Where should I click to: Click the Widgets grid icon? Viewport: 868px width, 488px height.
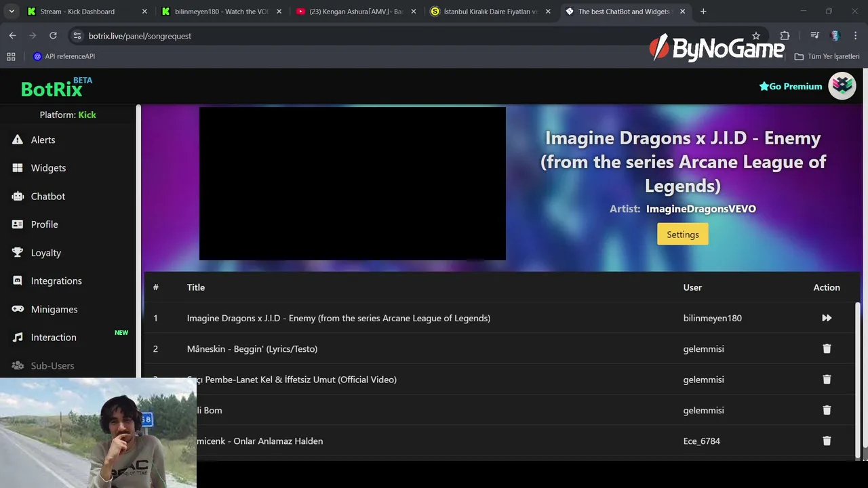18,168
